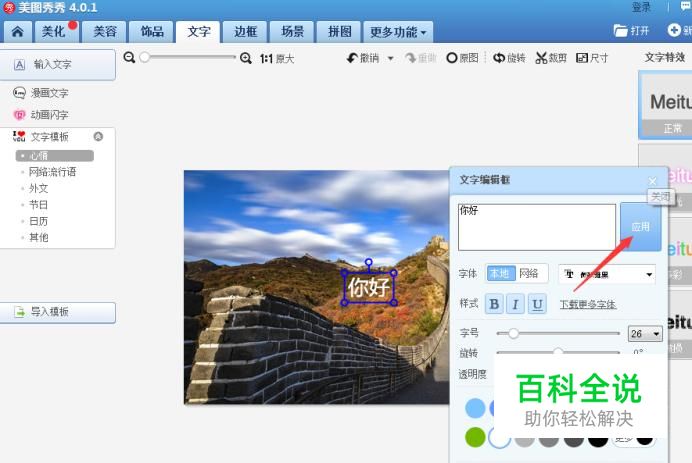Collapse the 文字模板 section
This screenshot has width=692, height=463.
[98, 136]
